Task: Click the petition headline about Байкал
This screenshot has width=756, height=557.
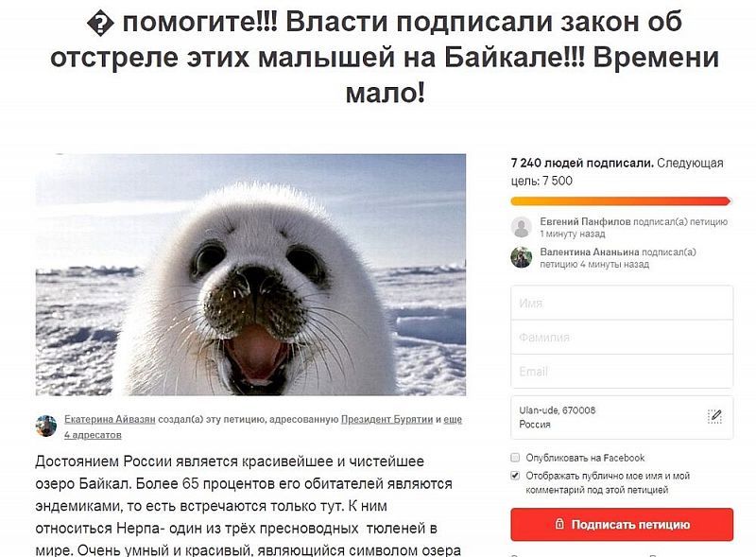Action: (385, 57)
